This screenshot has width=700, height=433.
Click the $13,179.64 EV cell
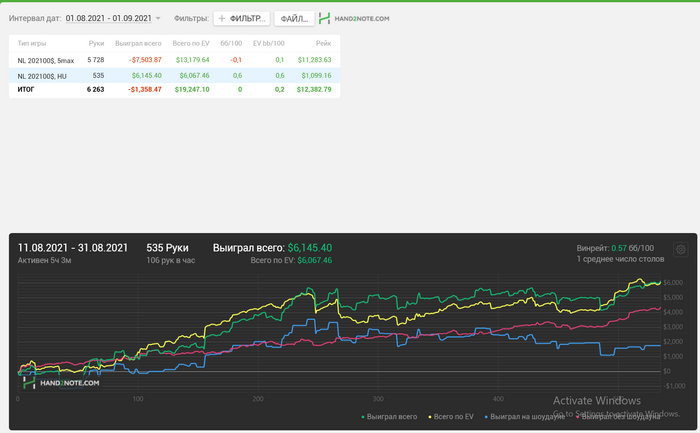[192, 60]
